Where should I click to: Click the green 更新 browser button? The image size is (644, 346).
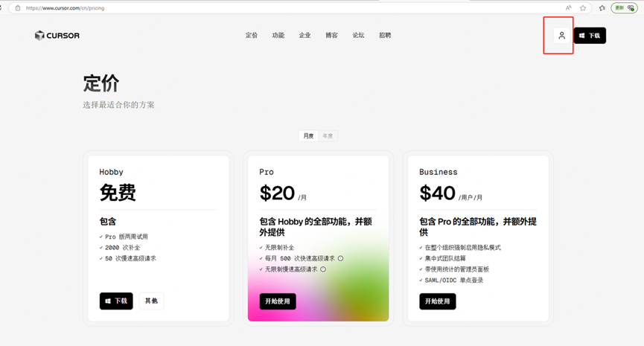(x=625, y=7)
